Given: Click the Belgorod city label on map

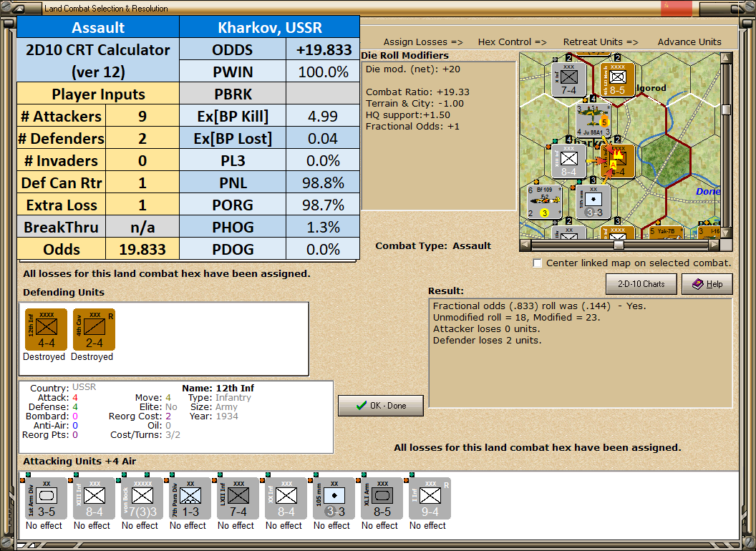Looking at the screenshot, I should click(x=652, y=88).
